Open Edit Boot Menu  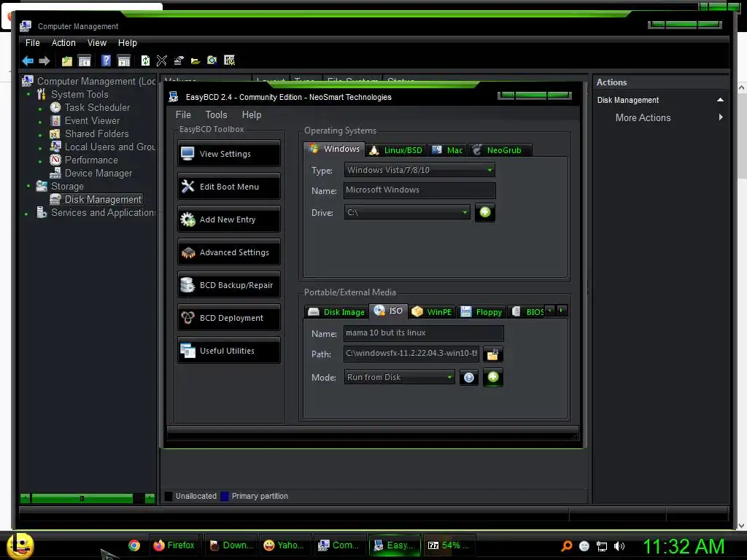(x=229, y=186)
